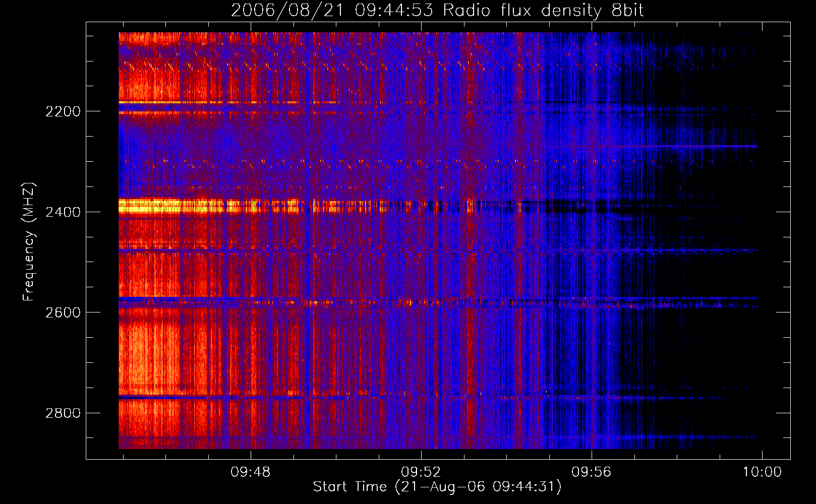Select the 2600 frequency axis label
Image resolution: width=816 pixels, height=504 pixels.
(63, 312)
